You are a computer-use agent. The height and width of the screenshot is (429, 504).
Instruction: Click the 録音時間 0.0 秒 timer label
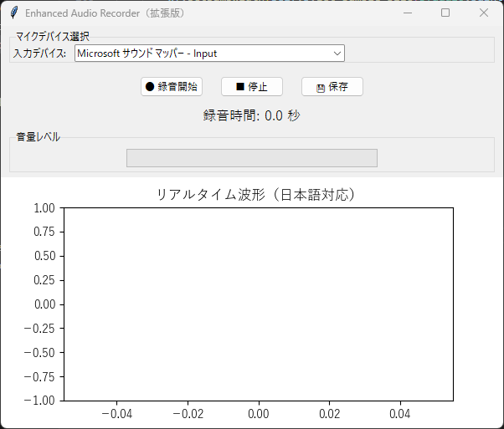click(x=251, y=115)
